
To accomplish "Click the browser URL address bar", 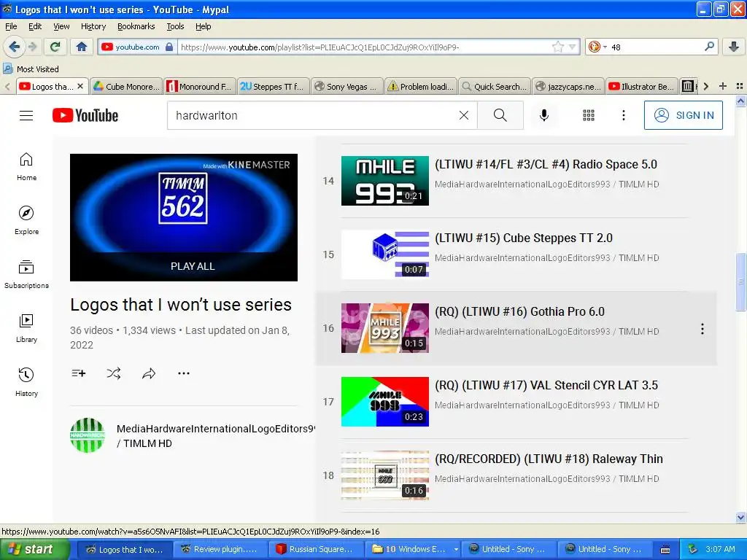I will pyautogui.click(x=363, y=47).
